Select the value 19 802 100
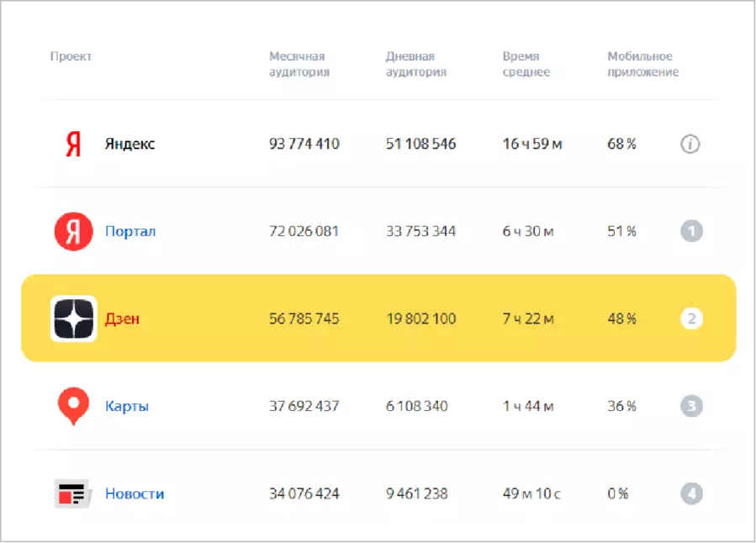The width and height of the screenshot is (756, 543). (x=421, y=319)
